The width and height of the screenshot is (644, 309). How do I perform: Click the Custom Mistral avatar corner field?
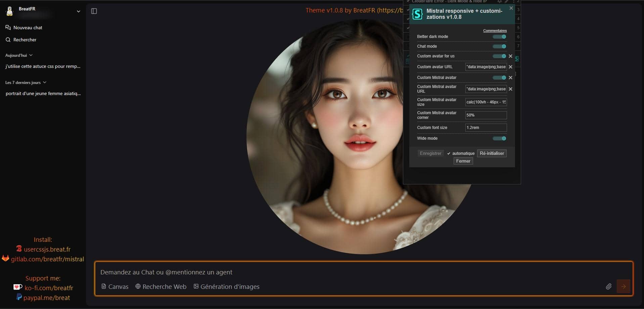point(486,115)
